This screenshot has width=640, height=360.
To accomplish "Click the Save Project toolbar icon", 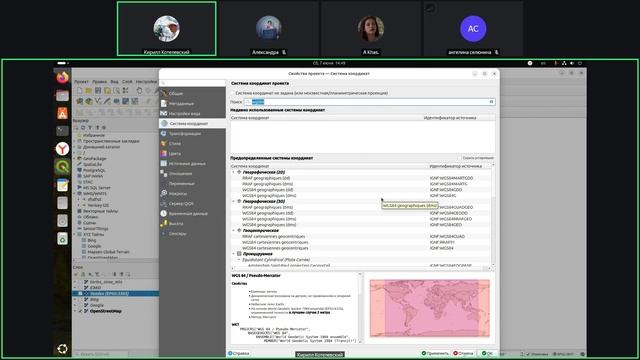I will (x=98, y=91).
